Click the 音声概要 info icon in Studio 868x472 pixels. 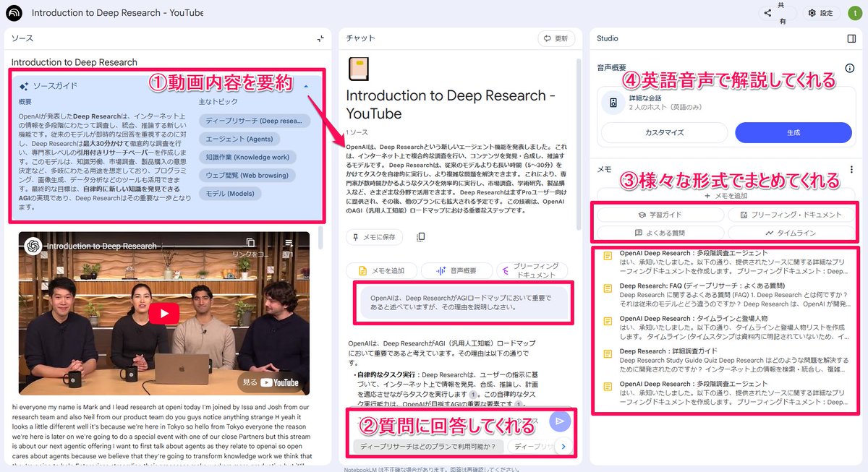[x=849, y=67]
